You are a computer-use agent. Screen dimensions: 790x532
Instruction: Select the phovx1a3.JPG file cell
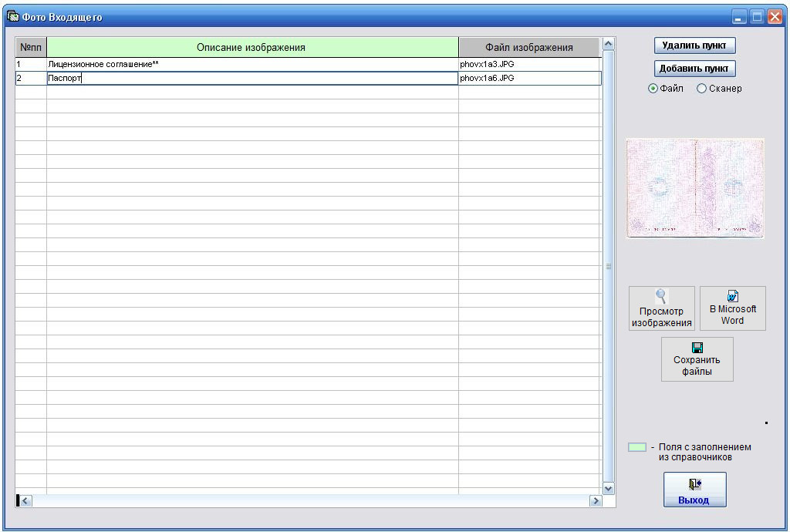pos(529,65)
